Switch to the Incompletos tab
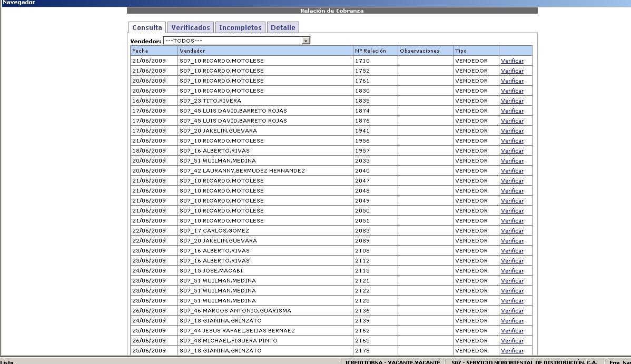 [x=240, y=27]
